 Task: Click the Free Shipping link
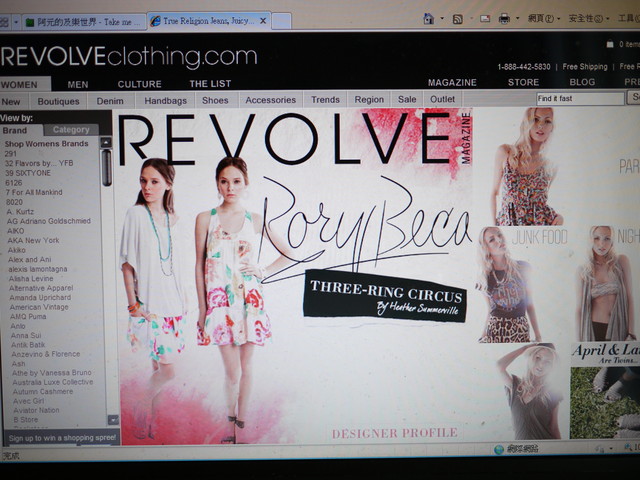pos(585,67)
